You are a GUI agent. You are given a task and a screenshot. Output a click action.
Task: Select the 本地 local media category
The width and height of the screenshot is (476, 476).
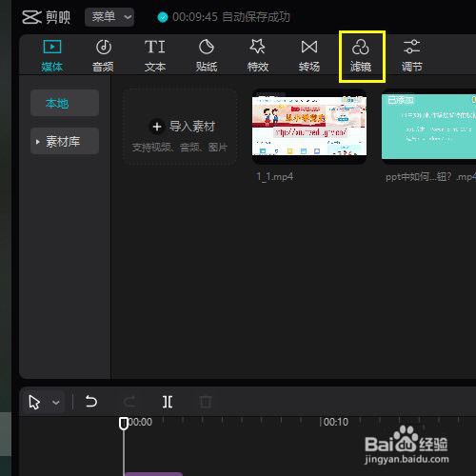tap(65, 103)
